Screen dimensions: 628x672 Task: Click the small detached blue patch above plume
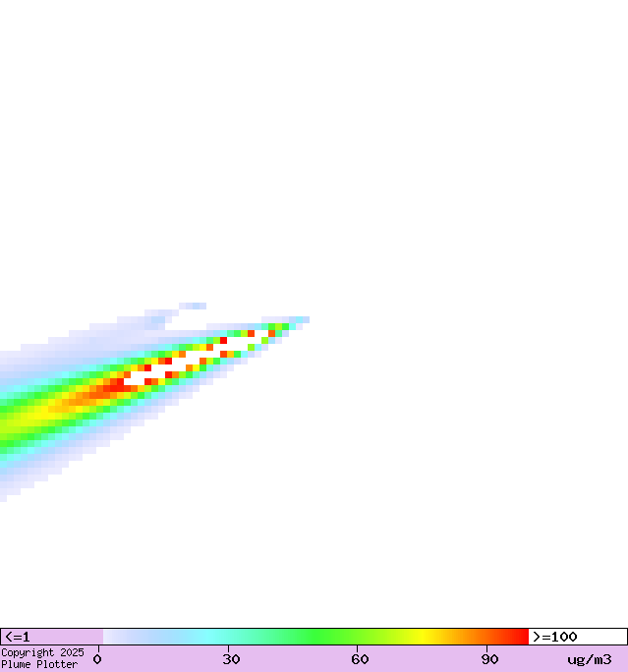pos(193,306)
